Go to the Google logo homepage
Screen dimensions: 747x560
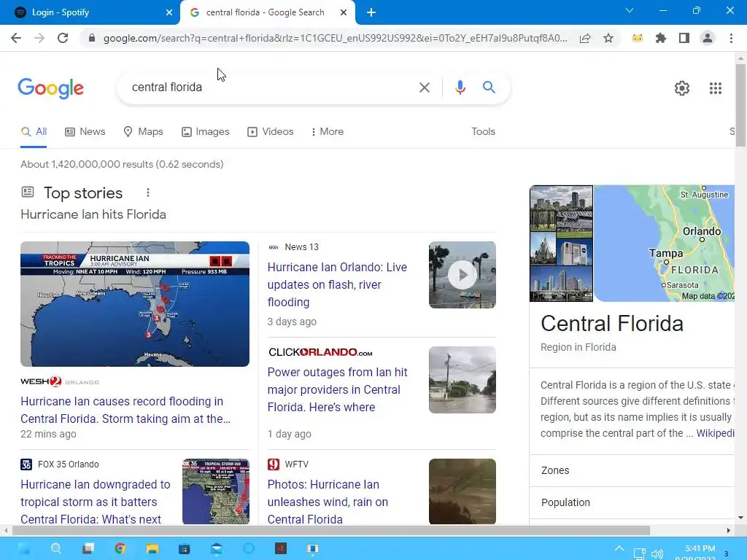[51, 88]
